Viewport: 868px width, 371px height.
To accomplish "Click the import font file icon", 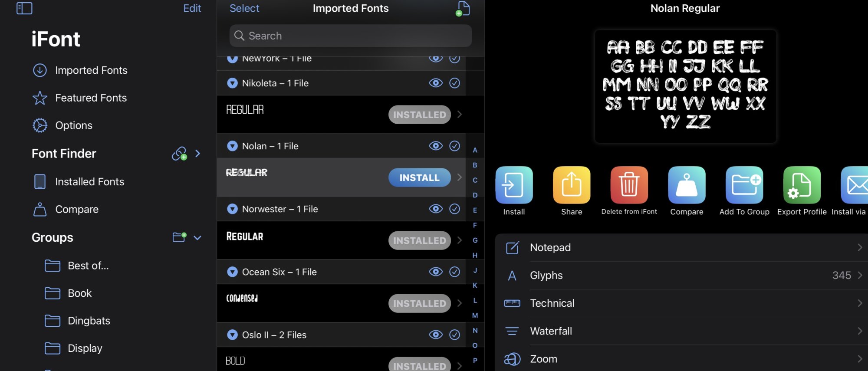I will point(463,8).
